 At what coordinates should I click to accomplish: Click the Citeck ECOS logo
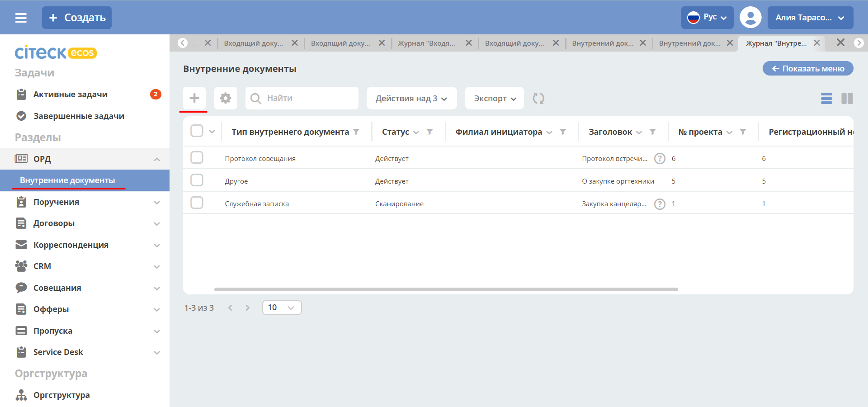(56, 52)
